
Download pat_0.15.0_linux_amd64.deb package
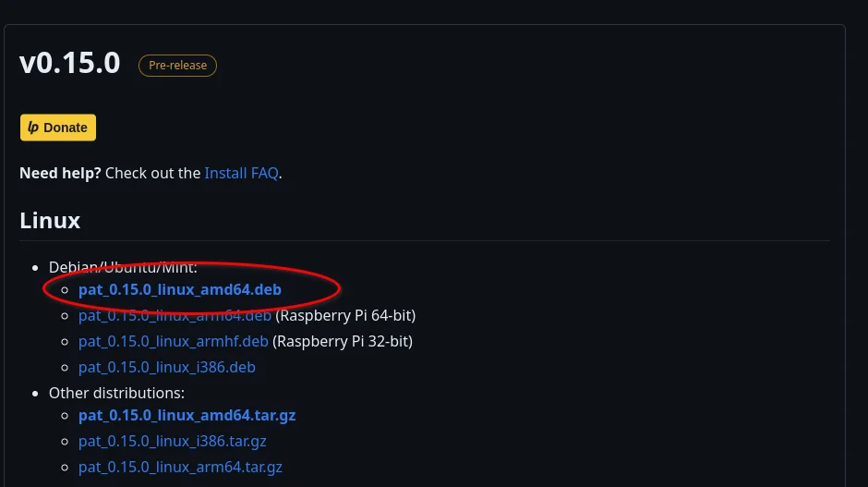coord(180,289)
